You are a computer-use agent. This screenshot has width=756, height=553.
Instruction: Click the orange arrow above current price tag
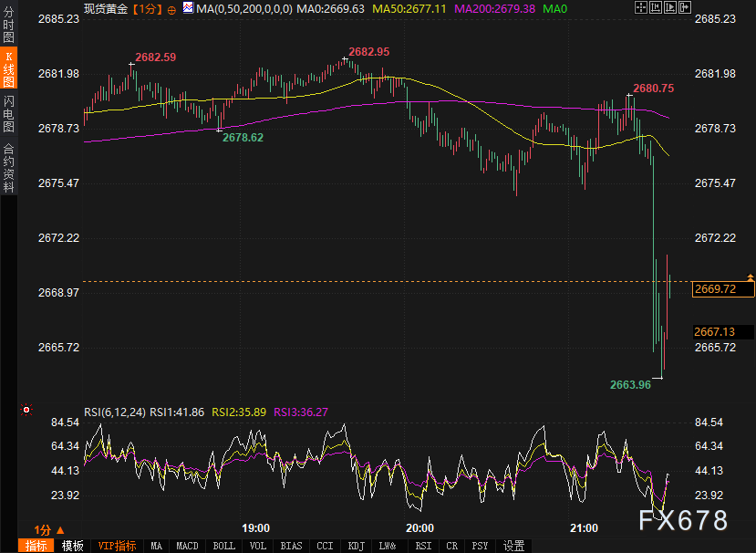point(750,276)
